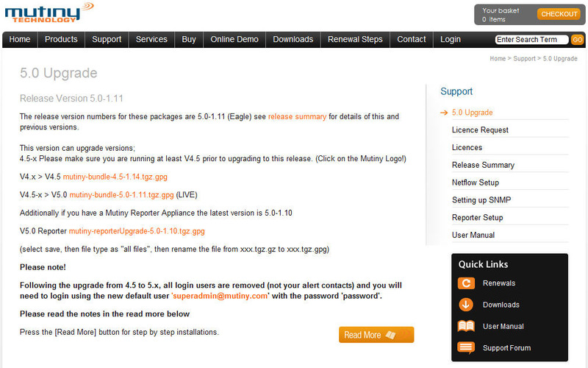Click the Renewals quick link icon
The height and width of the screenshot is (368, 588).
tap(466, 283)
